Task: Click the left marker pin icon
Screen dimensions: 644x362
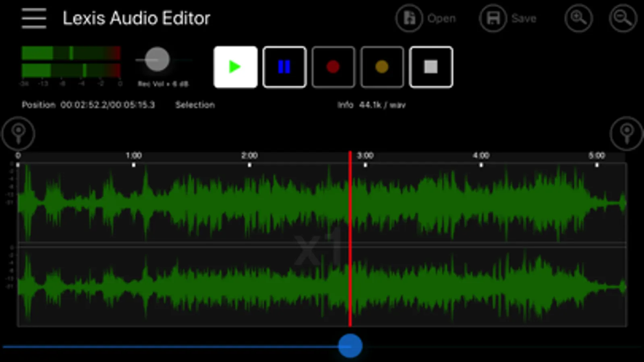Action: click(x=18, y=134)
